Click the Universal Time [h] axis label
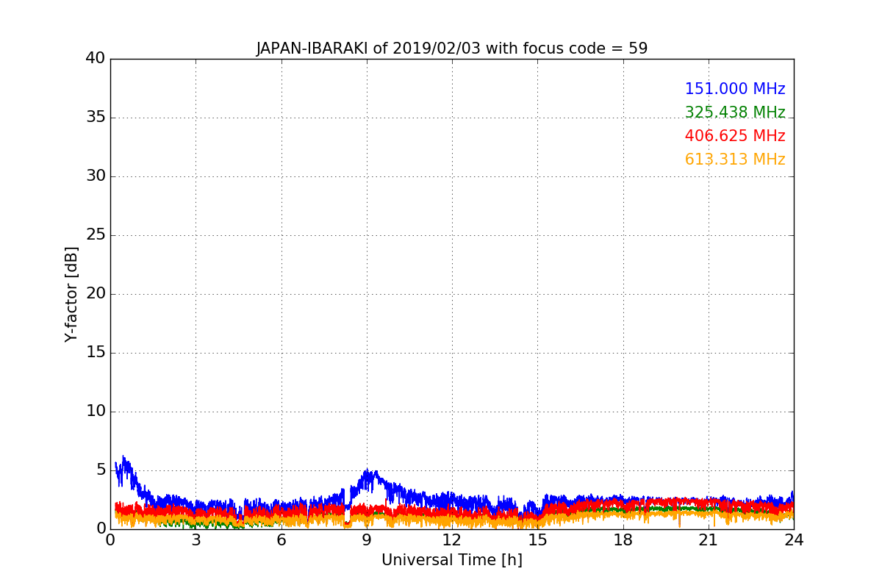 click(451, 560)
